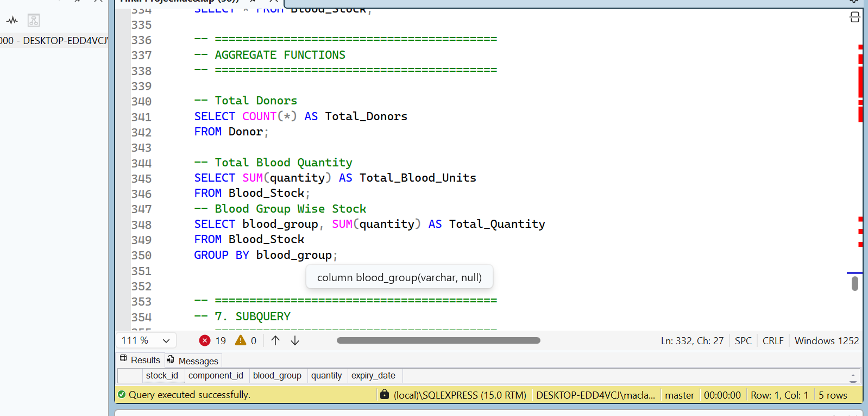
Task: Click the yellow warning count icon
Action: (x=241, y=340)
